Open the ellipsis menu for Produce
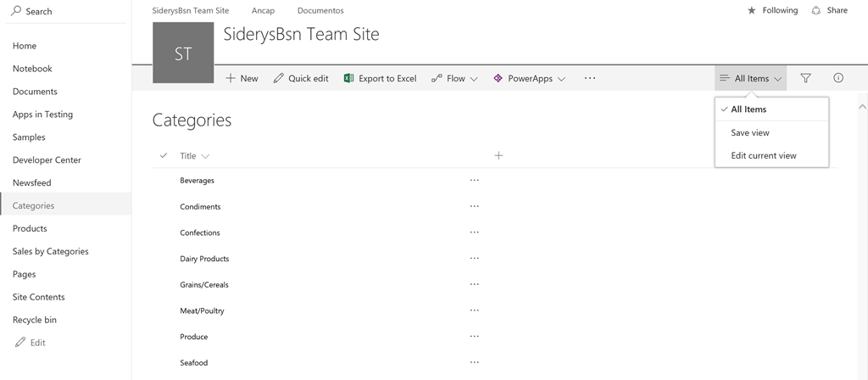Image resolution: width=868 pixels, height=380 pixels. pos(475,336)
